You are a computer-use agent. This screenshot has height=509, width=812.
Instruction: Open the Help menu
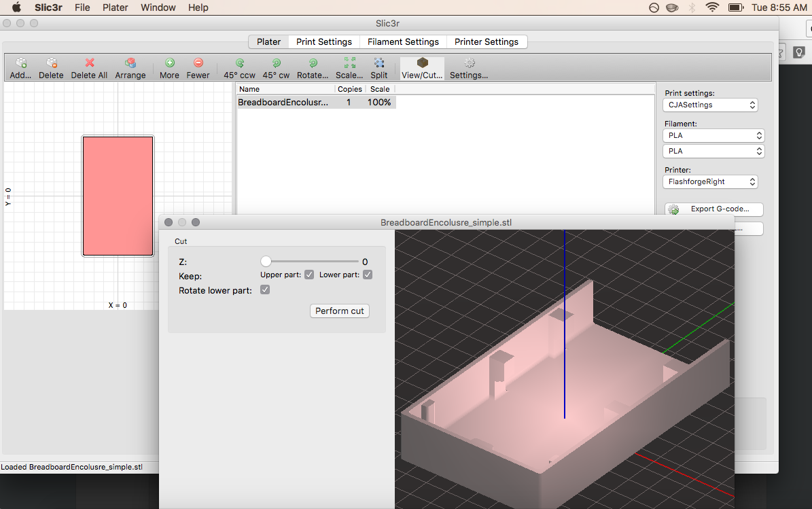point(198,7)
